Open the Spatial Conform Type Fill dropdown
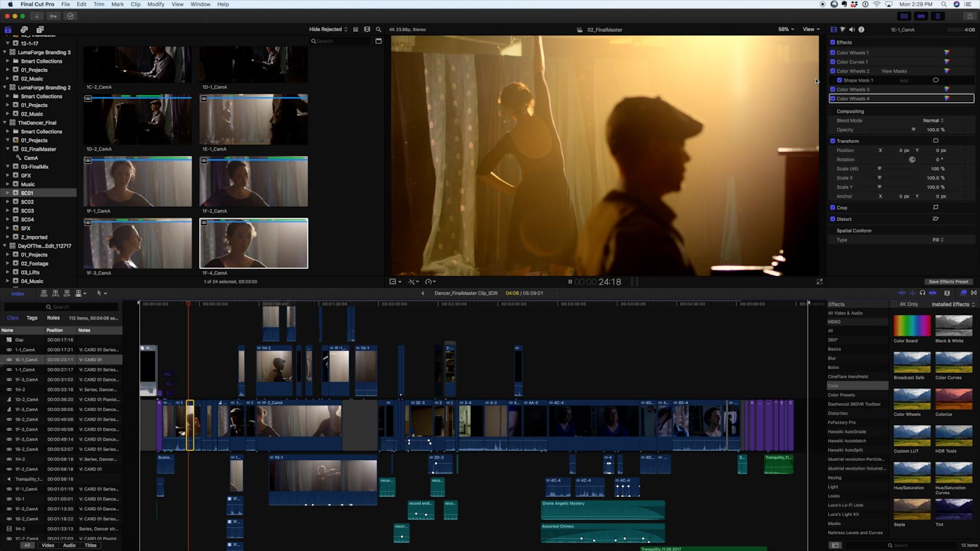Screen dimensions: 980x551 938,240
